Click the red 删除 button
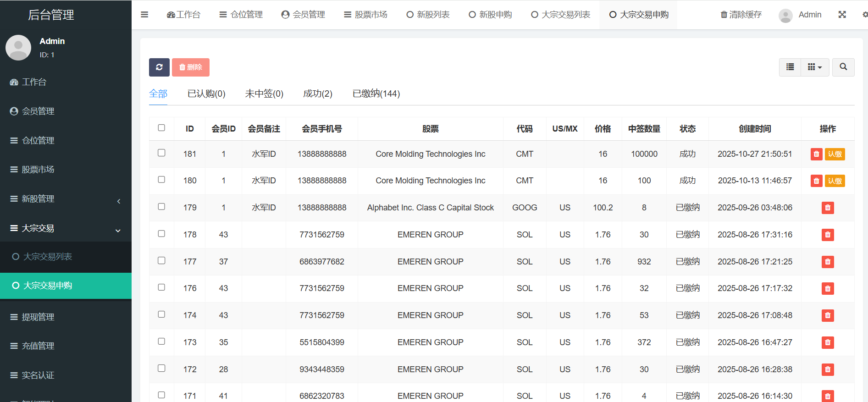 coord(190,67)
